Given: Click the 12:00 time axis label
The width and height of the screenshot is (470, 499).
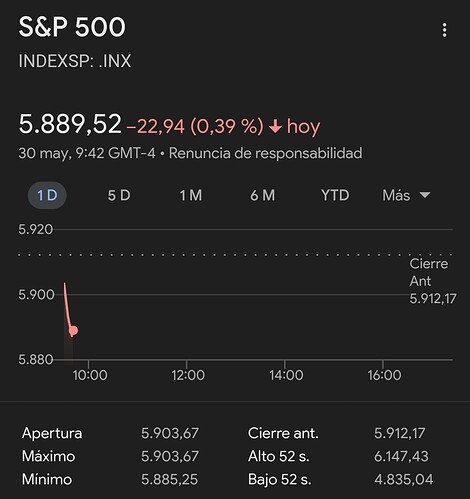Looking at the screenshot, I should click(188, 375).
